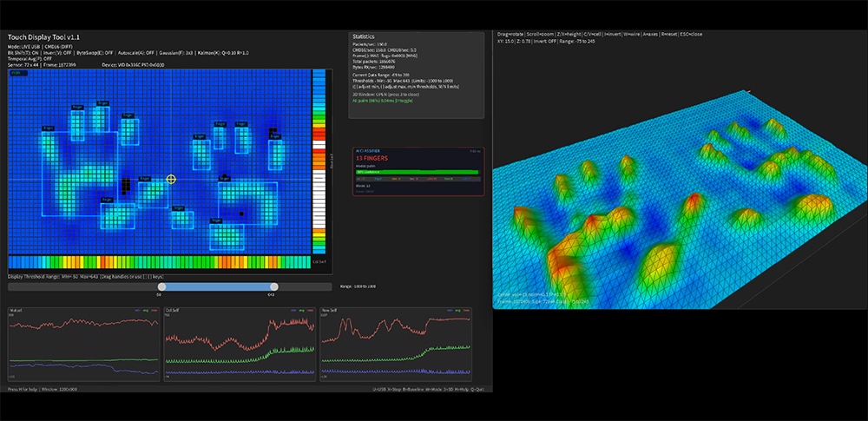This screenshot has height=421, width=868.
Task: Click the yellow crosshair marker on the heatmap
Action: (171, 179)
